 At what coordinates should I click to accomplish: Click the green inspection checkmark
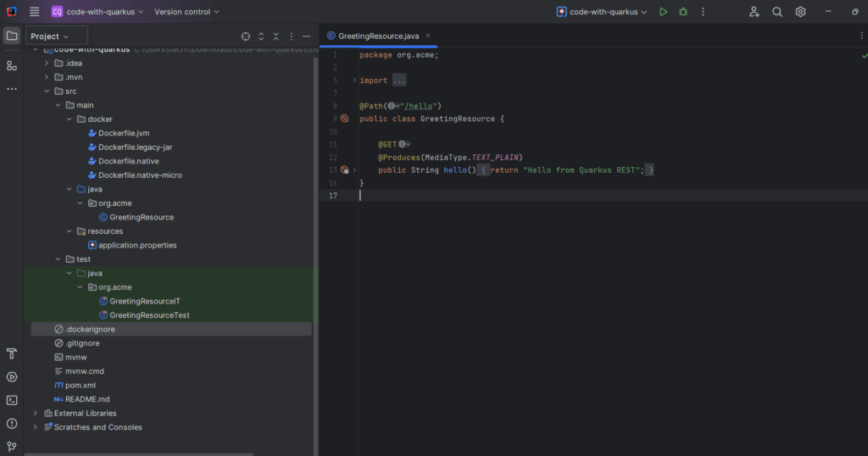click(x=864, y=55)
